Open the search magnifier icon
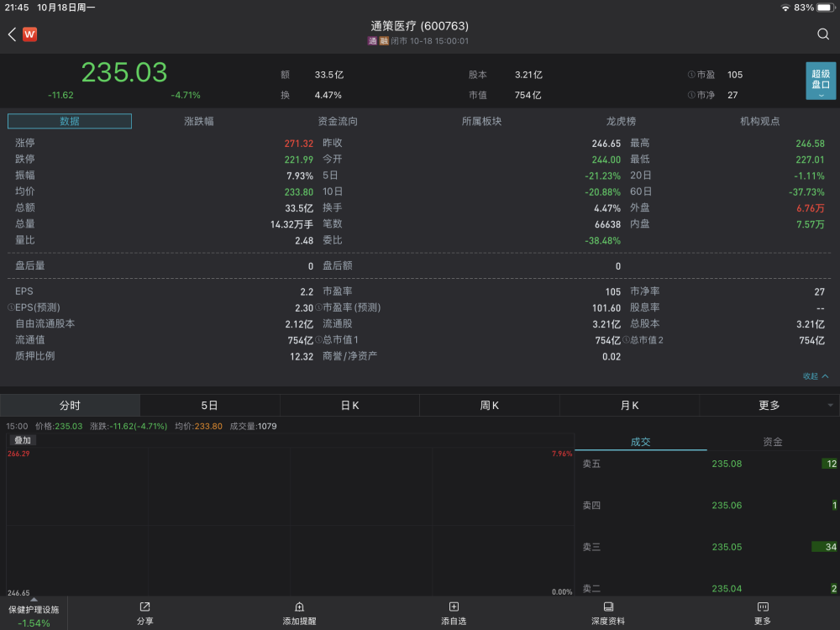This screenshot has height=630, width=840. pyautogui.click(x=823, y=34)
